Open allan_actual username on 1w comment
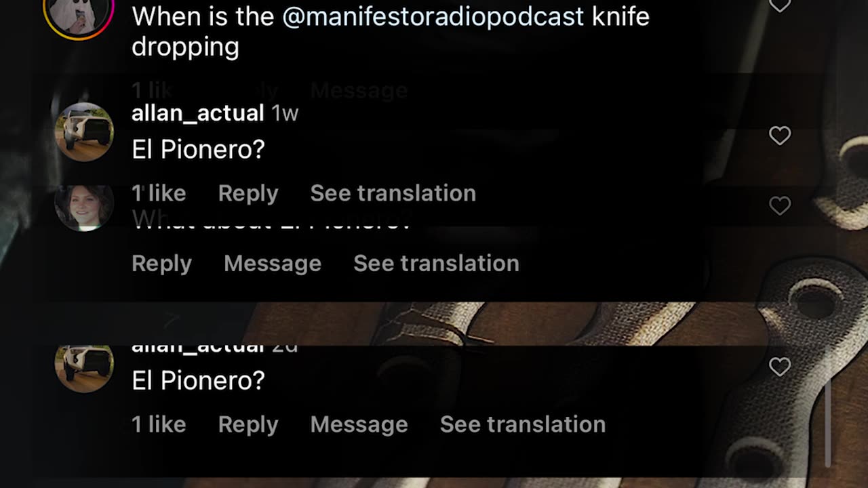This screenshot has width=868, height=488. (197, 113)
